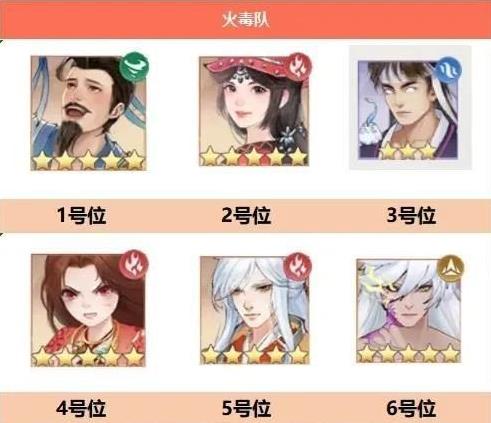This screenshot has height=423, width=491.
Task: Click the blue water badge on slot 3 hero
Action: pos(449,70)
